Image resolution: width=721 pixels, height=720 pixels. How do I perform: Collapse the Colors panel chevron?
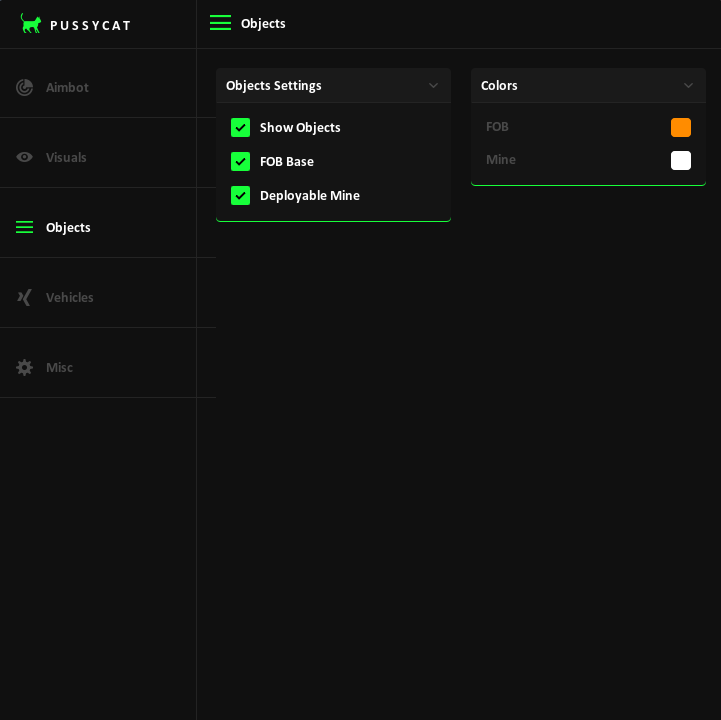(688, 86)
